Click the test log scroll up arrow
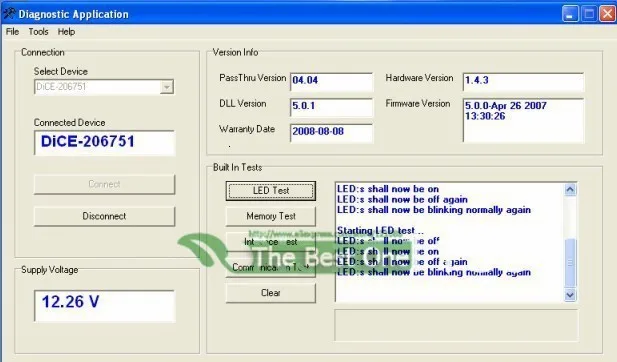The height and width of the screenshot is (362, 617). point(570,190)
